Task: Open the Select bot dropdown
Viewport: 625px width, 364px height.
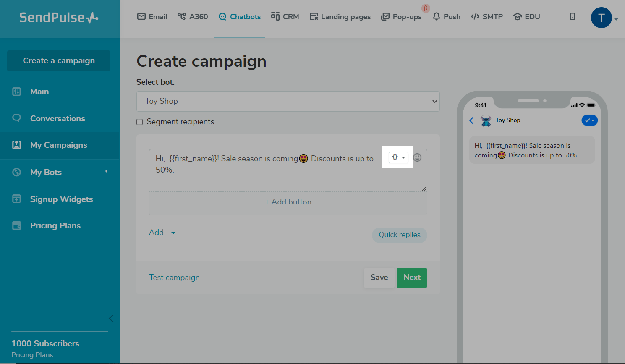Action: point(288,101)
